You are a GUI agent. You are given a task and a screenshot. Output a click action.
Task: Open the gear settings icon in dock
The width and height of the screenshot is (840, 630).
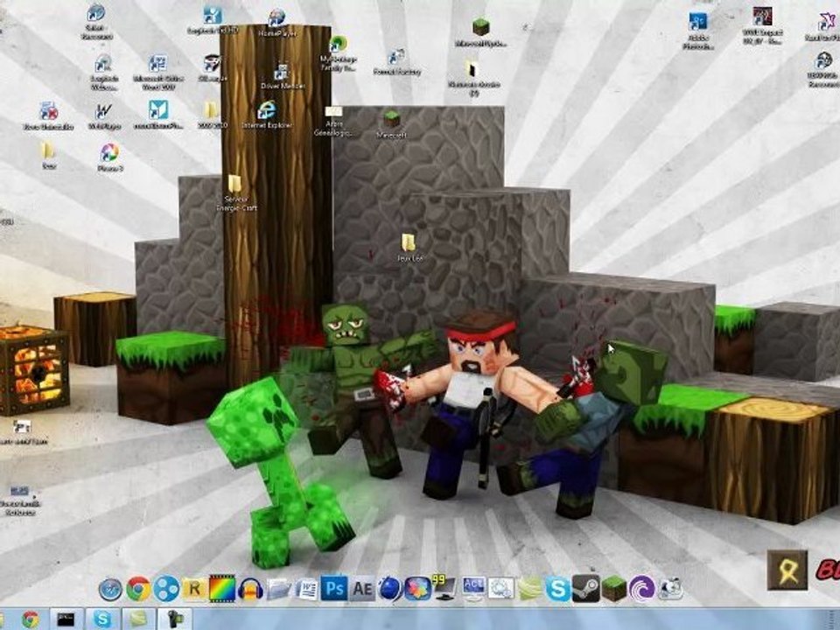tap(501, 589)
